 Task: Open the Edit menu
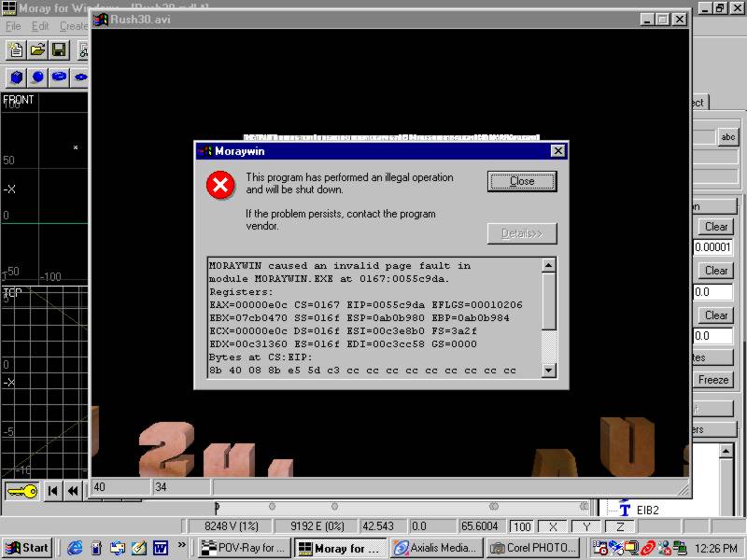click(40, 26)
